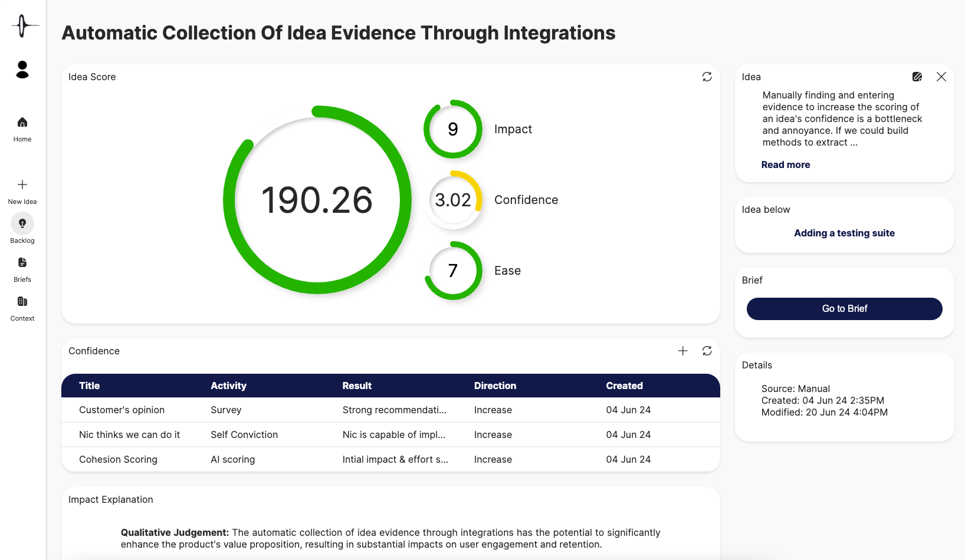Edit the Idea description
This screenshot has height=560, width=965.
[x=917, y=77]
